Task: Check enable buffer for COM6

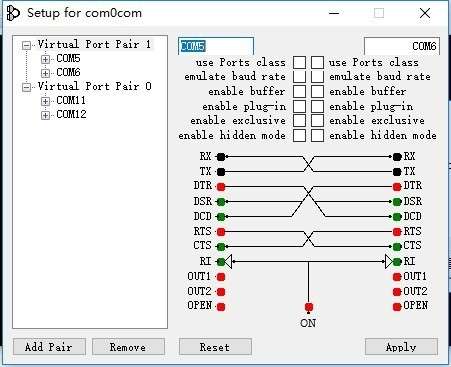Action: 317,91
